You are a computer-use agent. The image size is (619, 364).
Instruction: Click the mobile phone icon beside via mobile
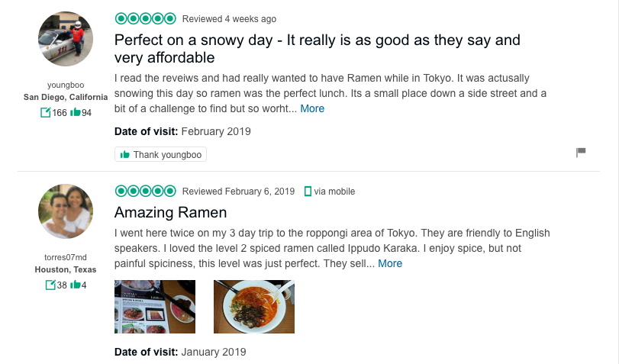pyautogui.click(x=308, y=192)
